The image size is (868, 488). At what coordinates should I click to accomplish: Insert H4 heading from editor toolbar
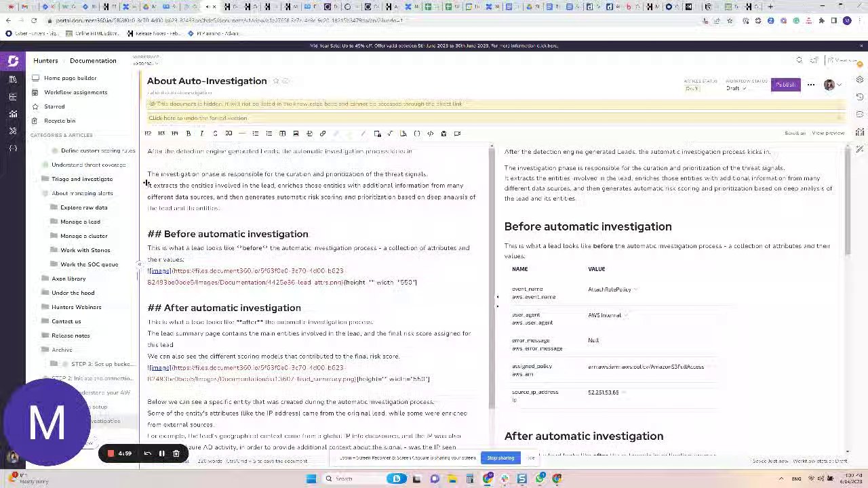(175, 134)
